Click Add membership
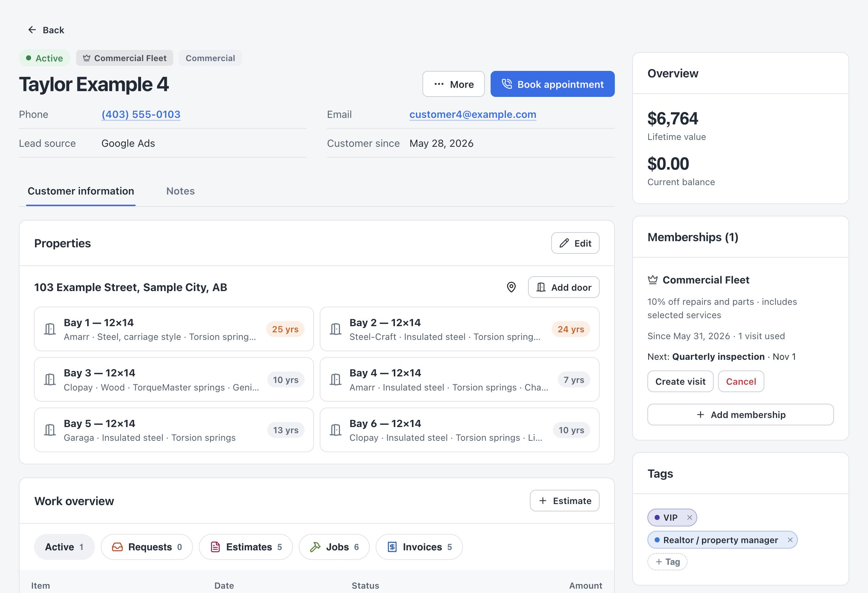Viewport: 868px width, 593px height. point(740,414)
